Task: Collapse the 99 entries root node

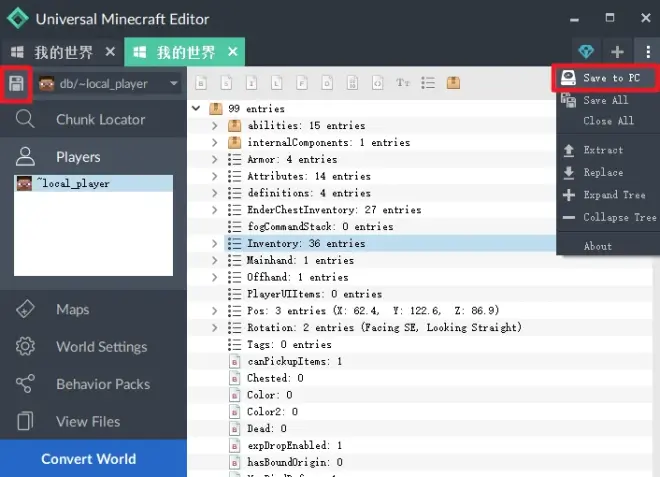Action: (196, 108)
